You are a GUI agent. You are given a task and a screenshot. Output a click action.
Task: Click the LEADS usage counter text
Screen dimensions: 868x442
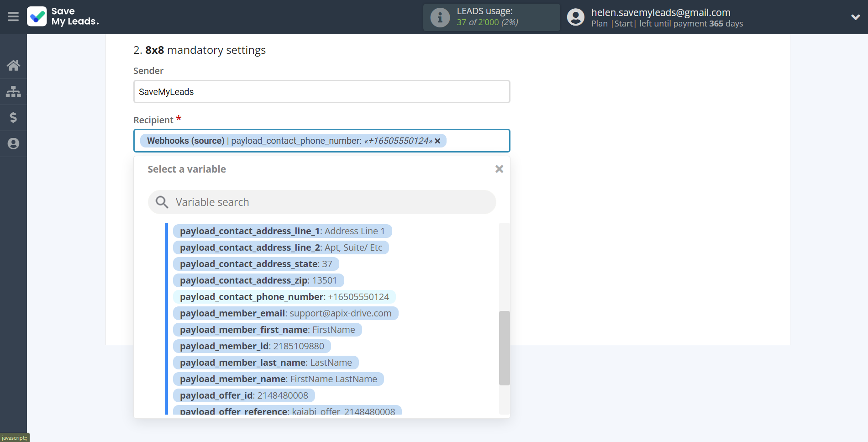pyautogui.click(x=487, y=22)
